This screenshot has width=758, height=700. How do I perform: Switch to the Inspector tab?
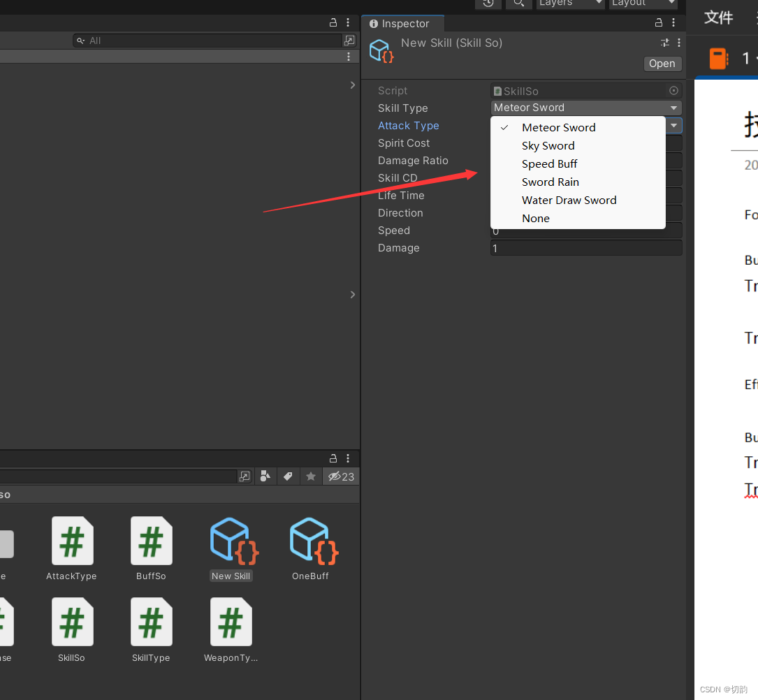[x=402, y=24]
